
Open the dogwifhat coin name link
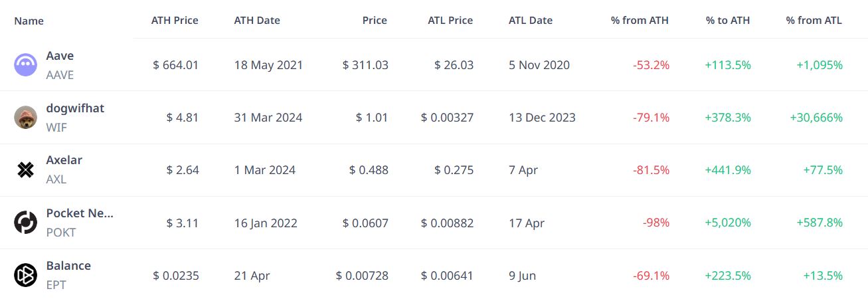point(75,108)
